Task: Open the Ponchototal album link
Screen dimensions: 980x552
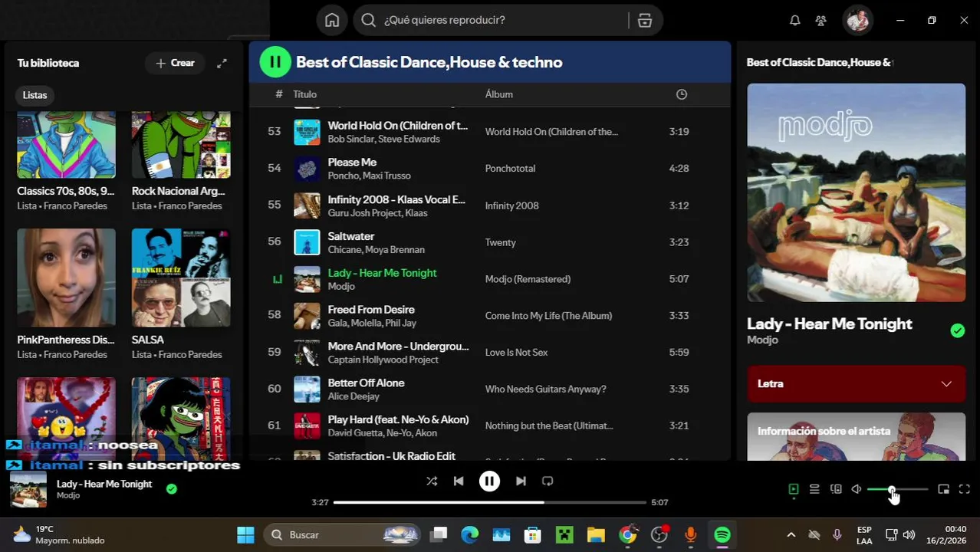Action: (510, 169)
